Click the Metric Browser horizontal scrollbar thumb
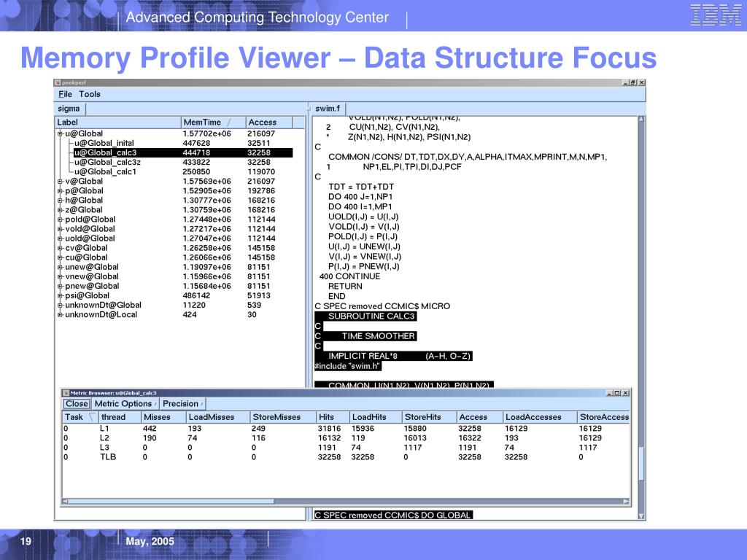This screenshot has width=747, height=560. tap(172, 502)
